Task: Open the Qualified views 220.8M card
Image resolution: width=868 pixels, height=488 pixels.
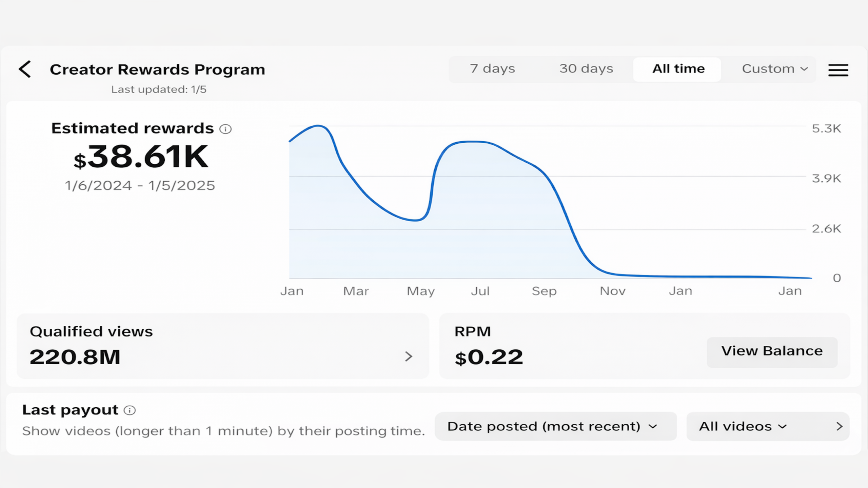Action: tap(223, 346)
